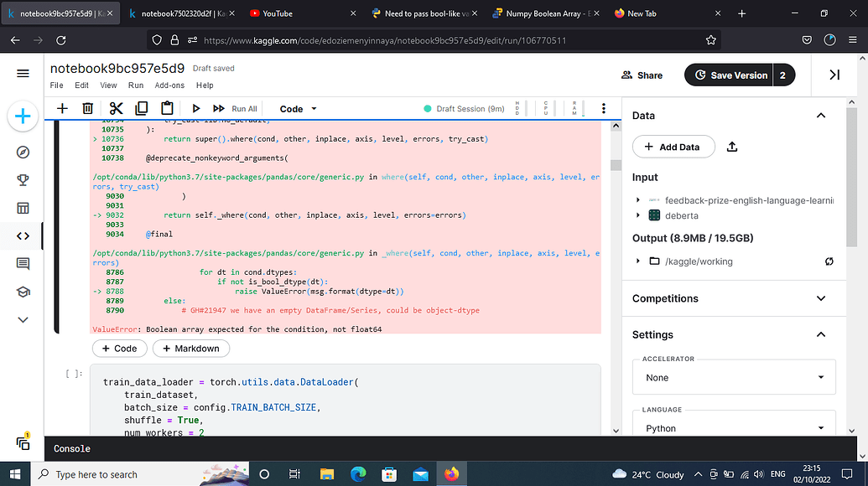Image resolution: width=868 pixels, height=486 pixels.
Task: Switch to the YouTube browser tab
Action: pos(277,13)
